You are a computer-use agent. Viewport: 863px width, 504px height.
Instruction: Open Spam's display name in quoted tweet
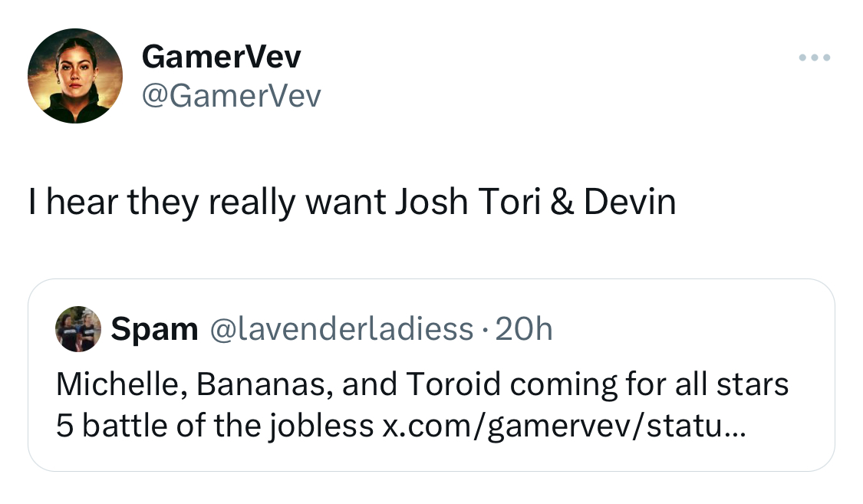[x=154, y=329]
